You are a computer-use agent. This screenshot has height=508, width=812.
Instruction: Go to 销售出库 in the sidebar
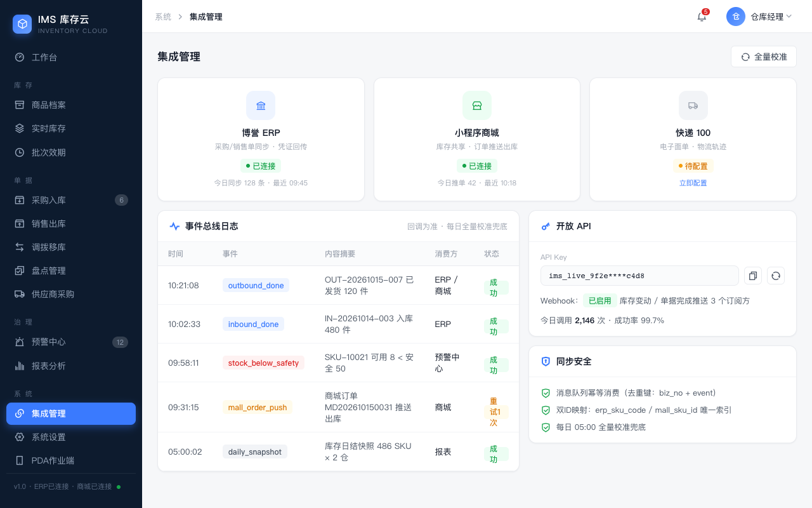[x=71, y=224]
